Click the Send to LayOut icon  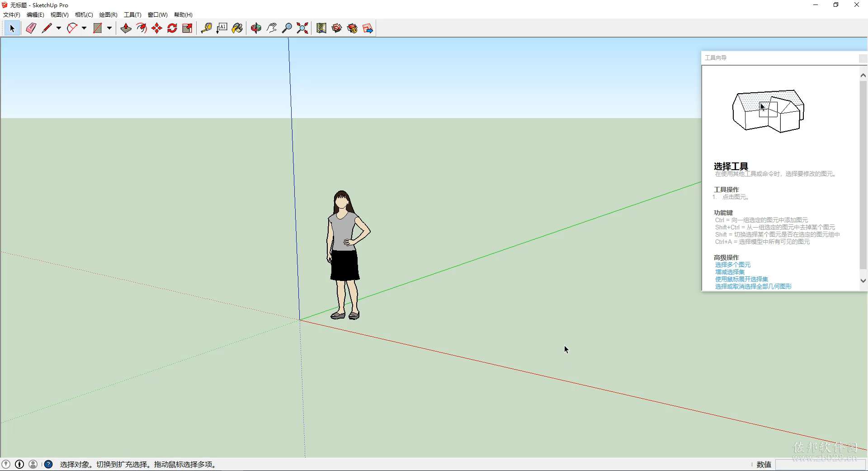[368, 29]
